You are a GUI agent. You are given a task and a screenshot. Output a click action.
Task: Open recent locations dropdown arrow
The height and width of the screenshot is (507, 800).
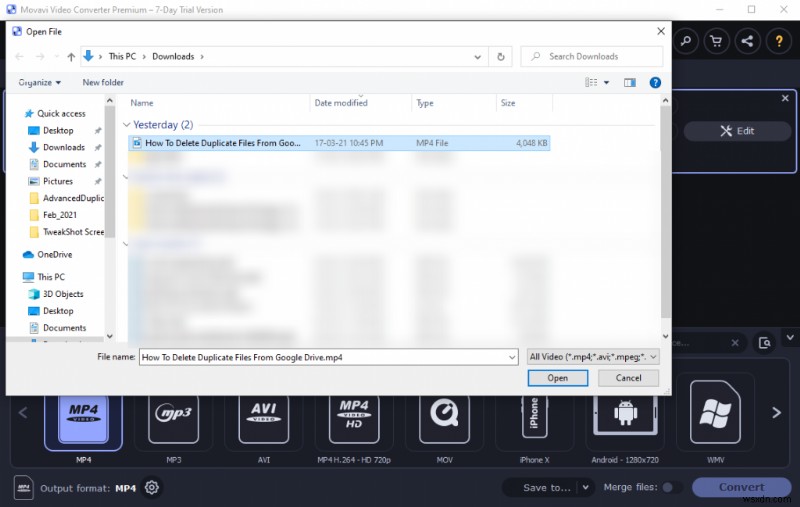pos(57,57)
